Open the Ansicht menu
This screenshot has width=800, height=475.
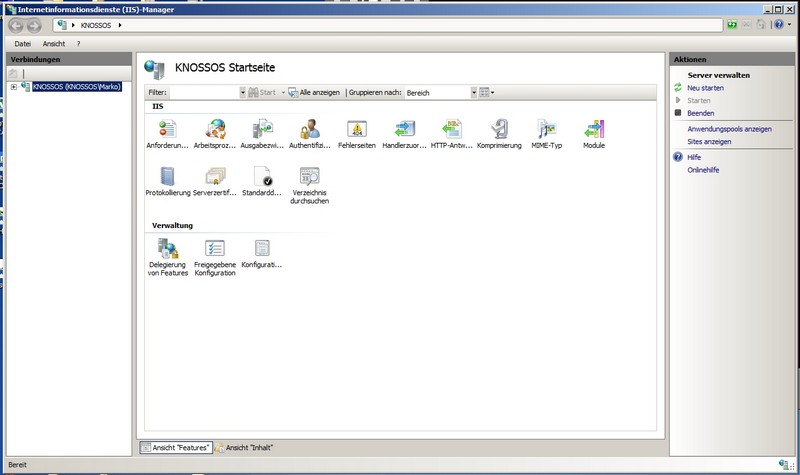point(53,44)
